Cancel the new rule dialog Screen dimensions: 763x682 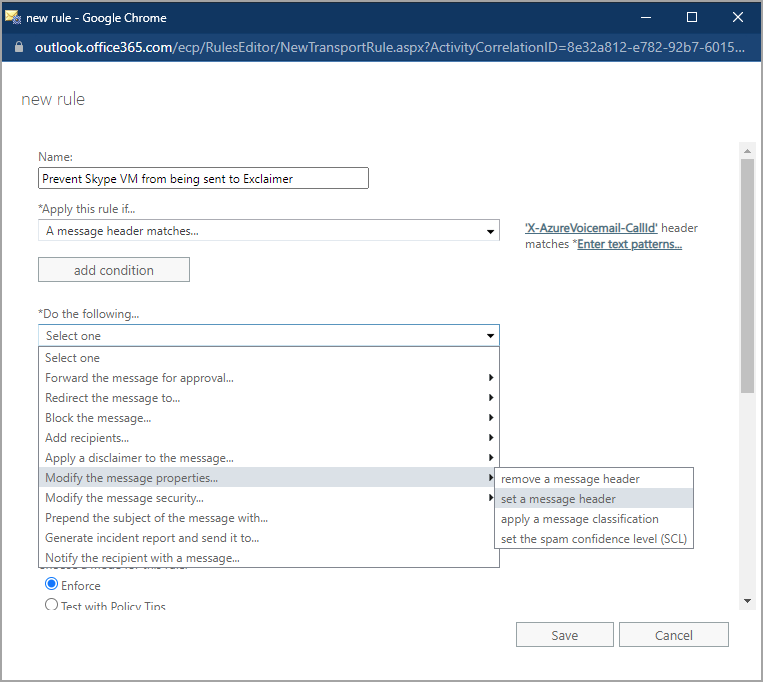(x=673, y=635)
